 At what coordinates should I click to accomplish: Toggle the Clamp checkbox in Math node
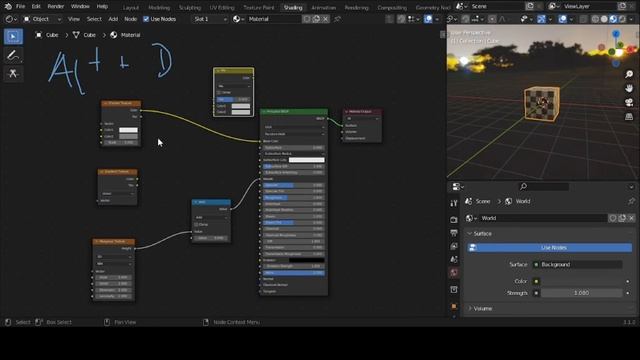196,224
